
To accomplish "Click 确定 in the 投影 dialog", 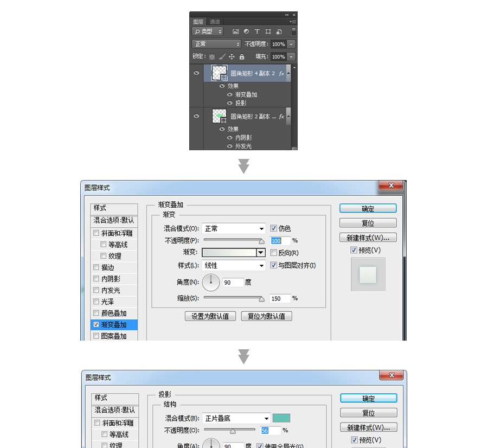I will coord(369,398).
